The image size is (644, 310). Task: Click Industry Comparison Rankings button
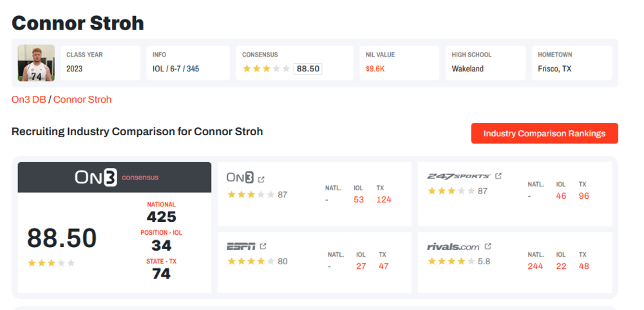point(544,134)
